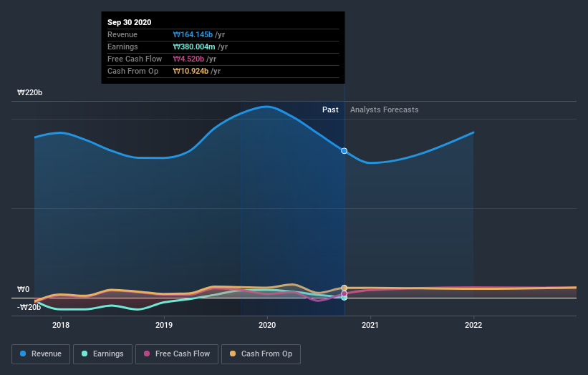Click the Analysts Forecasts label

click(x=385, y=109)
